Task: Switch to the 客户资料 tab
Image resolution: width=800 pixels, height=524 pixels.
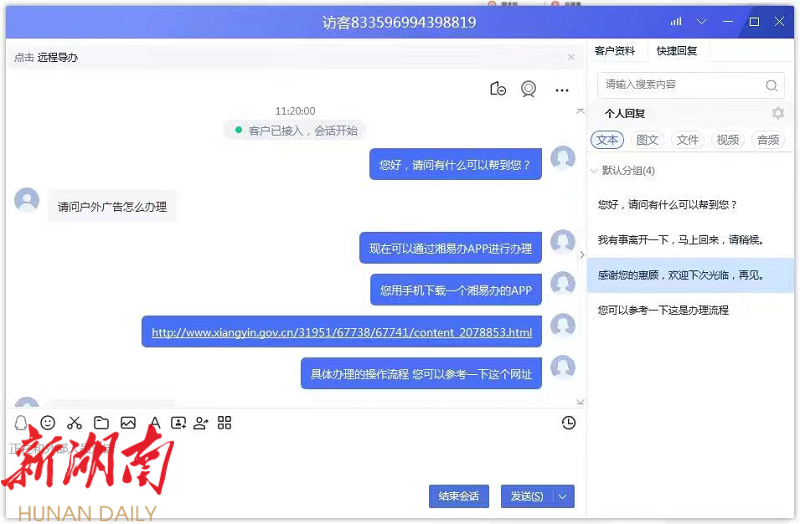Action: point(614,51)
